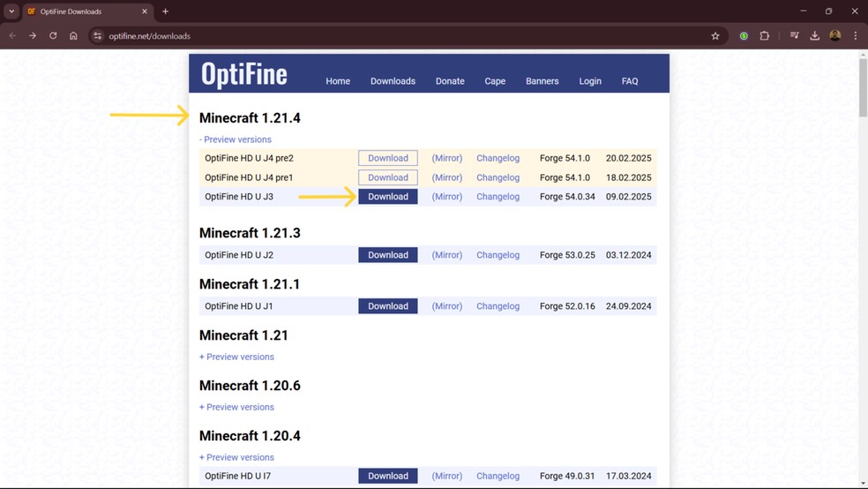Expand Preview versions under Minecraft 1.21
The image size is (868, 489).
coord(236,357)
